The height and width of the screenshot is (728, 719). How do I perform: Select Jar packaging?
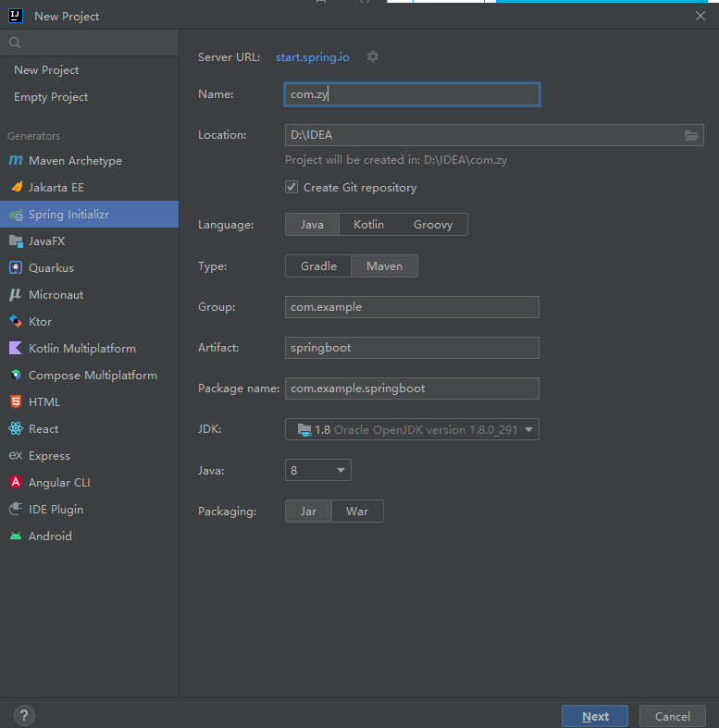point(308,512)
